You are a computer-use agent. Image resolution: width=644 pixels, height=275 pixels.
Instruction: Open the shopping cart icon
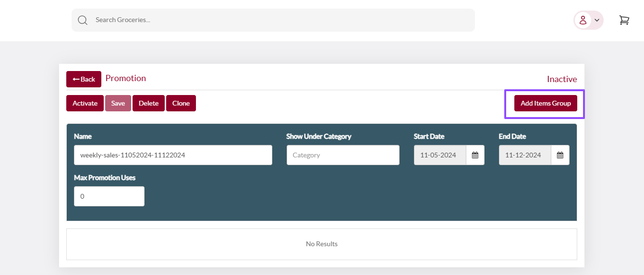point(624,20)
